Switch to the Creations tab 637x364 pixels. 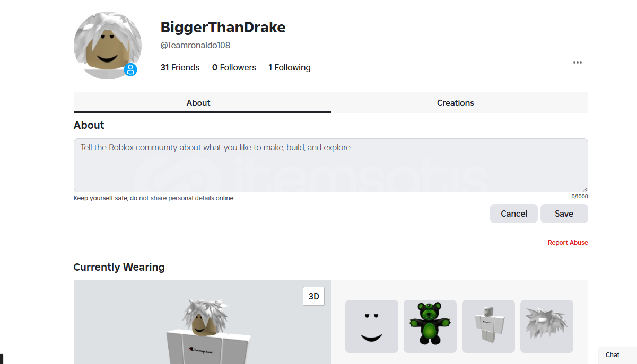click(x=456, y=103)
